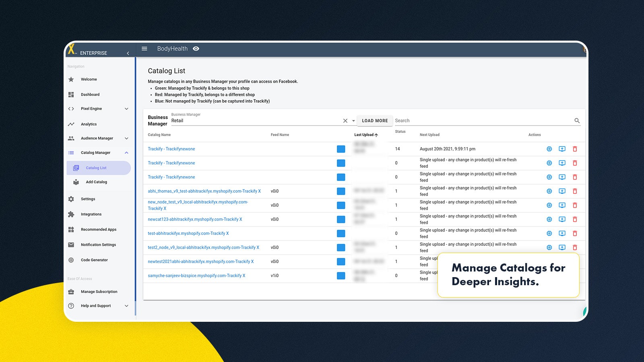Open Add Catalog page
Viewport: 644px width, 362px height.
point(96,182)
